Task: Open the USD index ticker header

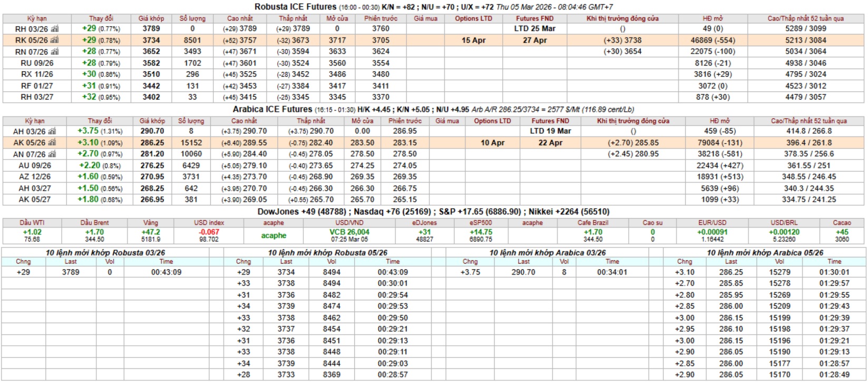Action: click(x=209, y=223)
